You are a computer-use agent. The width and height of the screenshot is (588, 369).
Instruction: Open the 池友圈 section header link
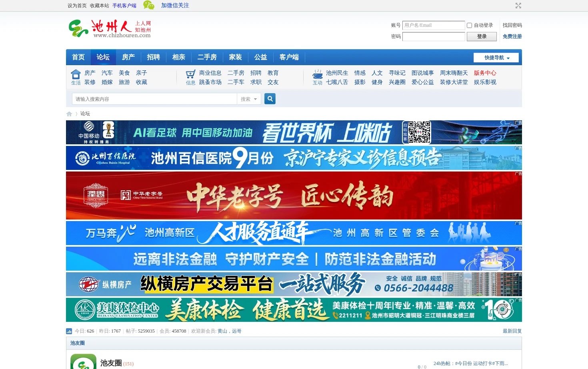(x=78, y=343)
